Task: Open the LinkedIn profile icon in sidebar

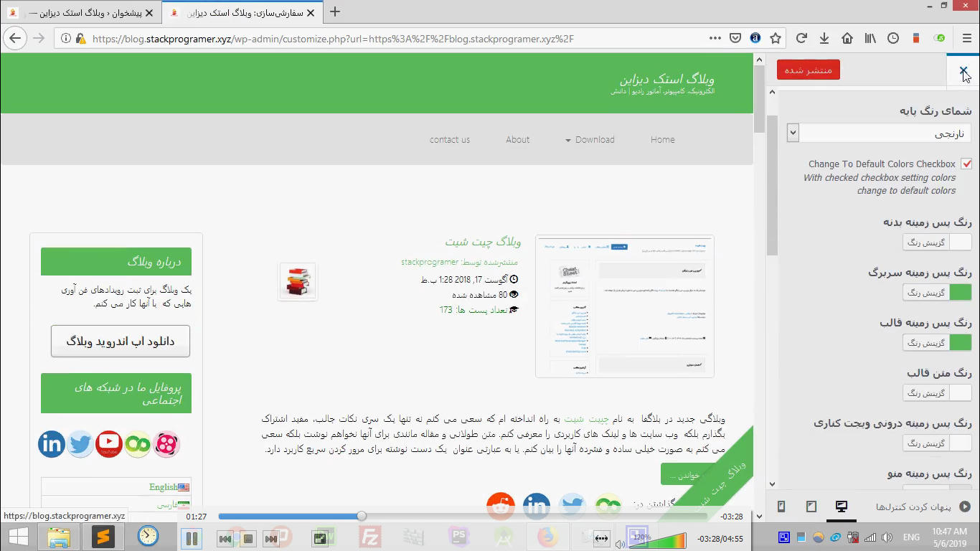Action: click(x=52, y=444)
